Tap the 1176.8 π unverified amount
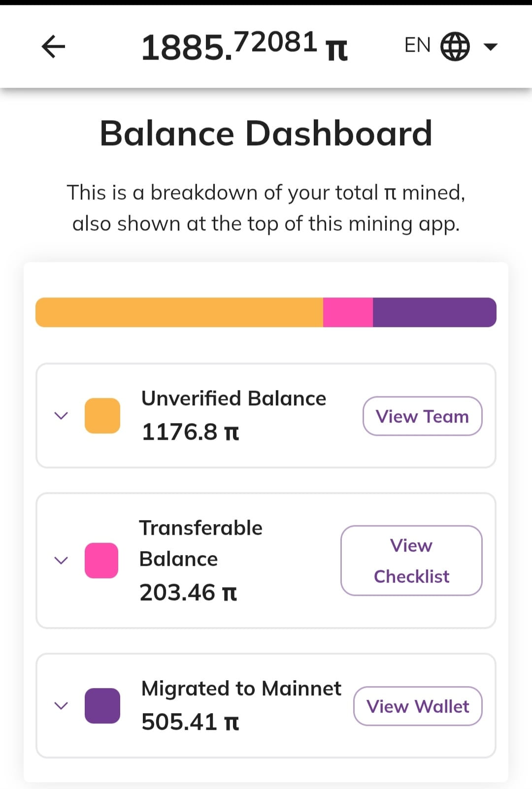532x789 pixels. pyautogui.click(x=190, y=432)
